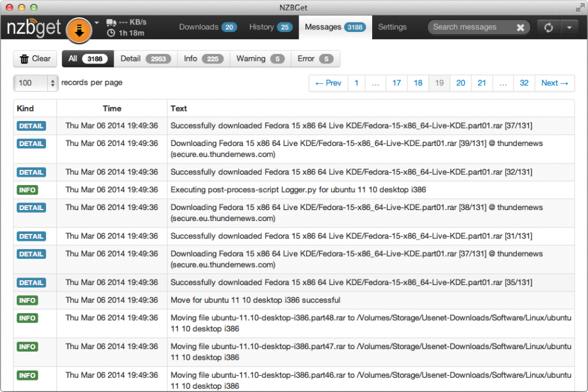Click INFO badge of part47.rar moving row
The image size is (588, 392).
point(28,347)
